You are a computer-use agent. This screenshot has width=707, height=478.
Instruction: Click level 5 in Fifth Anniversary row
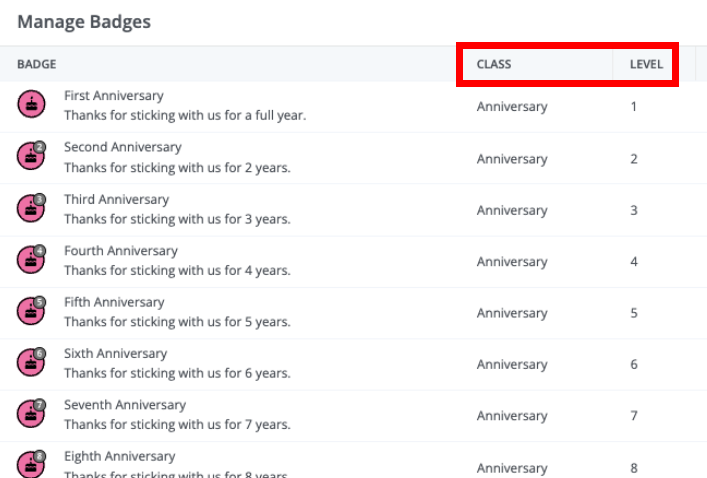pos(634,313)
